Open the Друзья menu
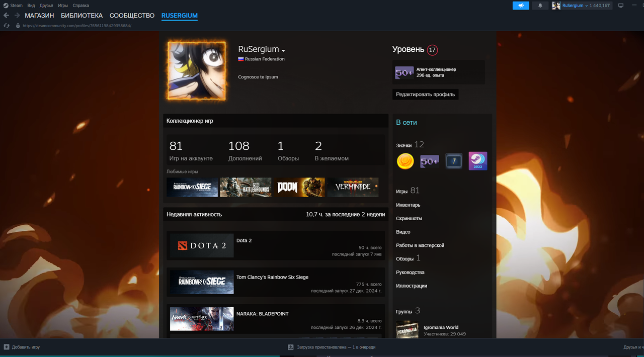644x357 pixels. coord(46,6)
